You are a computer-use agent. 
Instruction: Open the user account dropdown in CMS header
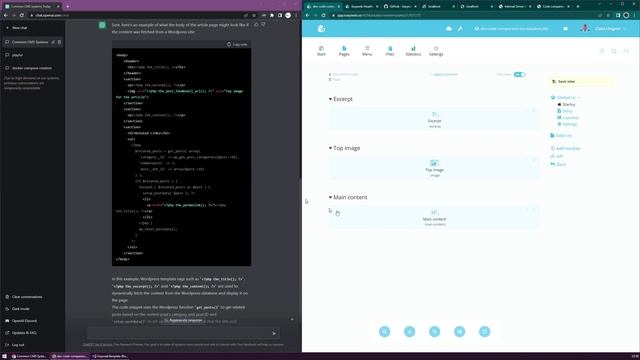pos(610,29)
